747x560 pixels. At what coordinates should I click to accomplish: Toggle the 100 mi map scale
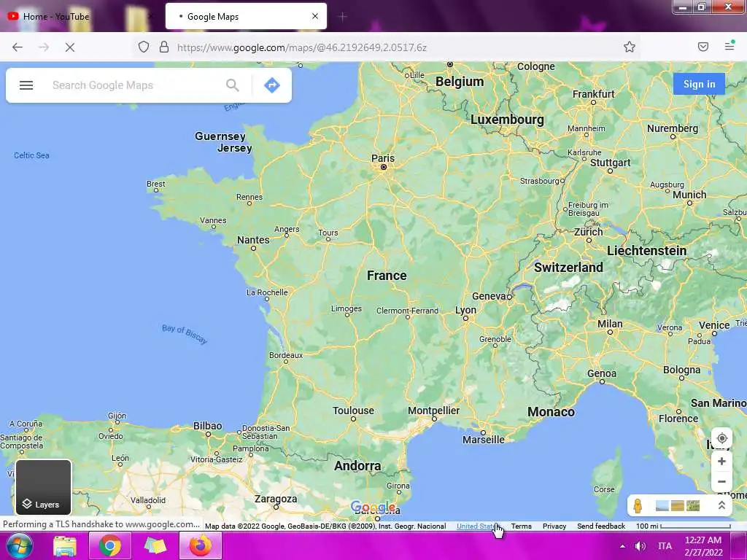tap(683, 526)
